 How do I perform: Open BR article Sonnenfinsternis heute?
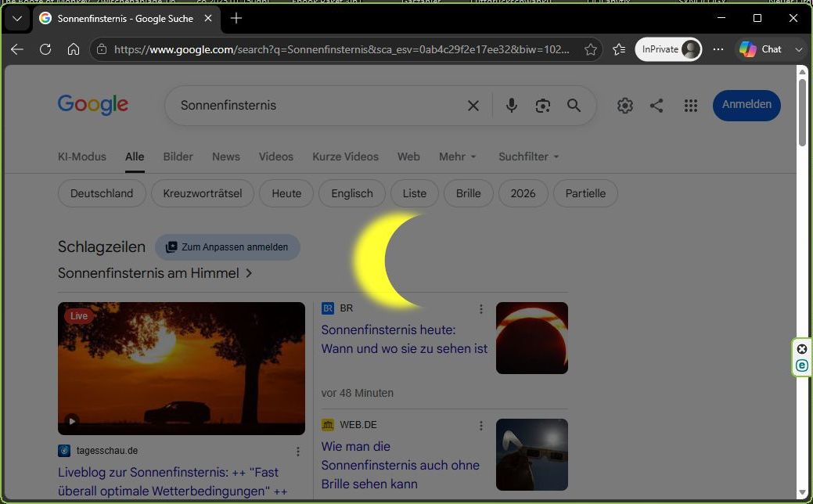tap(405, 339)
